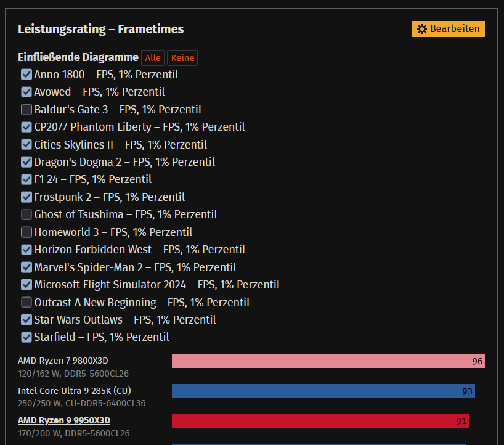504x445 pixels.
Task: Open the AMD Ryzen 9 9950X3D link
Action: (64, 420)
